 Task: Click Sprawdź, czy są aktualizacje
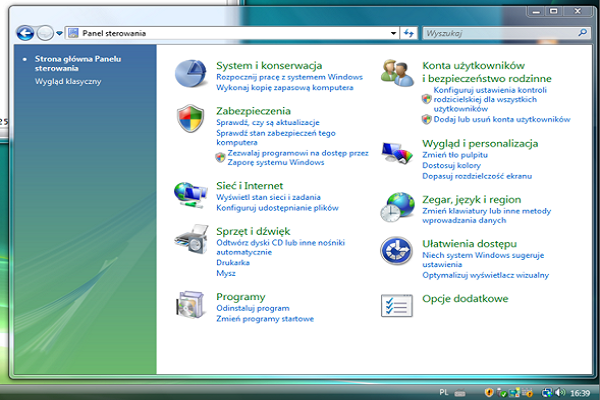[268, 122]
